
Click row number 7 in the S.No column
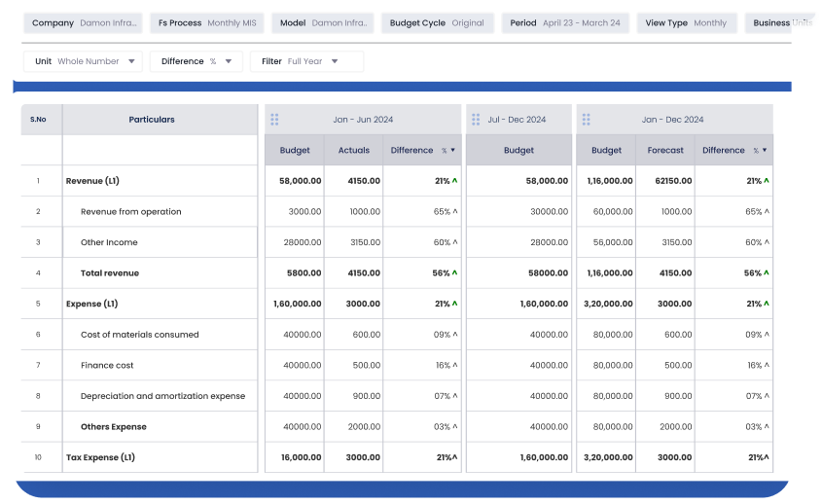(38, 366)
